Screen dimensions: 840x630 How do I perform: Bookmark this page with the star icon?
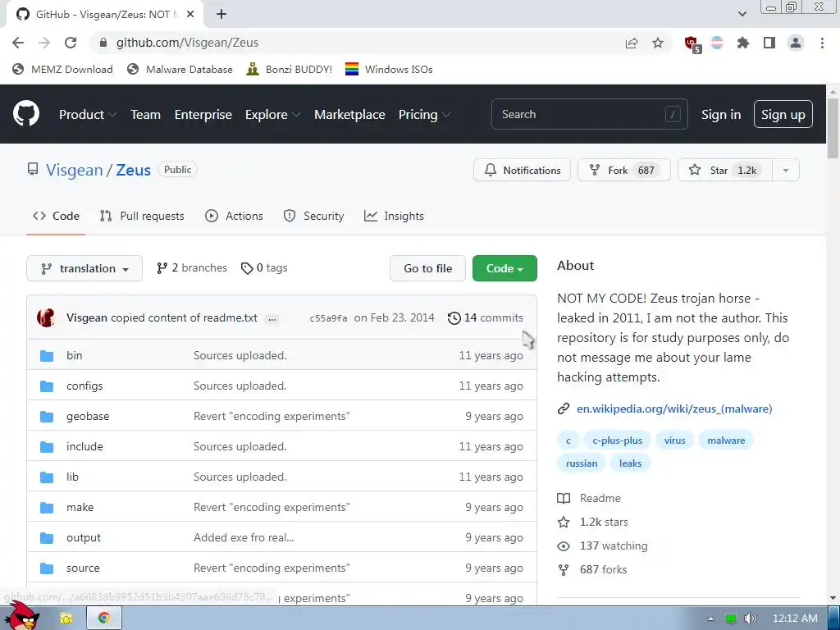click(658, 43)
